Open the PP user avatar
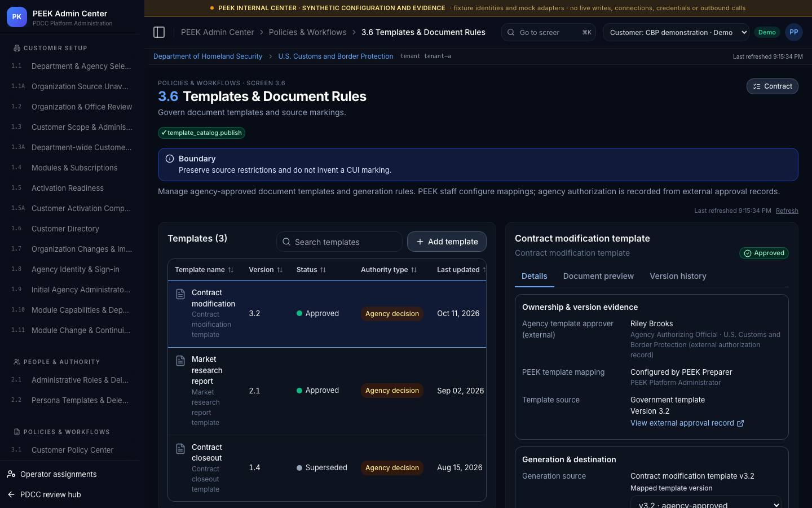This screenshot has height=508, width=812. click(794, 32)
